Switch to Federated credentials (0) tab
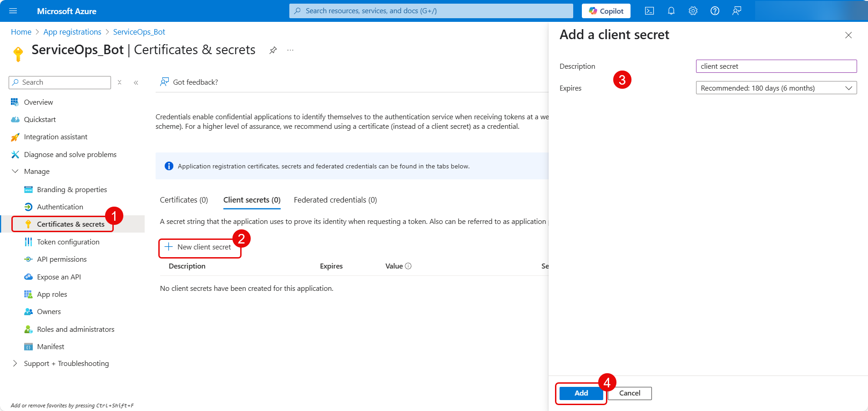This screenshot has width=868, height=411. pos(335,200)
